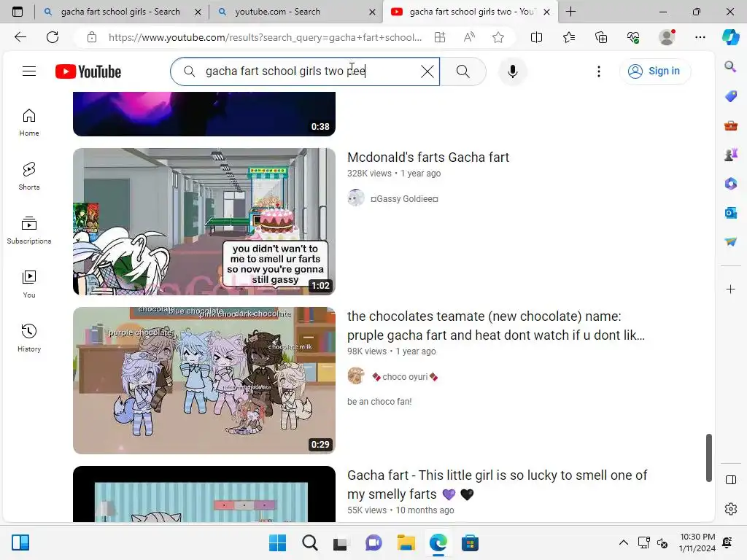Click the page vertical scrollbar thumb
747x560 pixels.
pyautogui.click(x=709, y=458)
